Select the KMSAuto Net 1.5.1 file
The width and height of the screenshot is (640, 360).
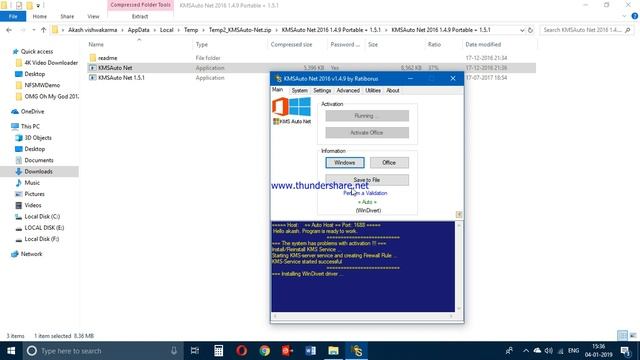pos(121,78)
